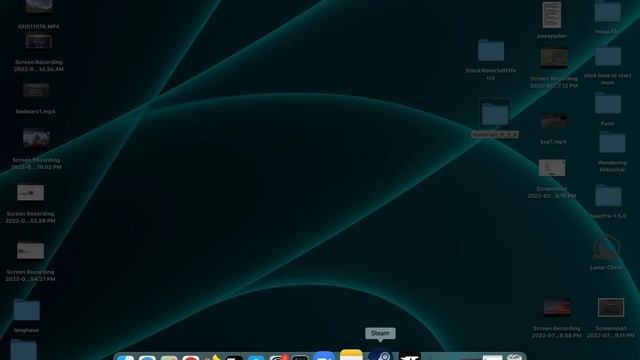The height and width of the screenshot is (360, 640).
Task: Click the 'longhaus' folder name
Action: click(26, 330)
